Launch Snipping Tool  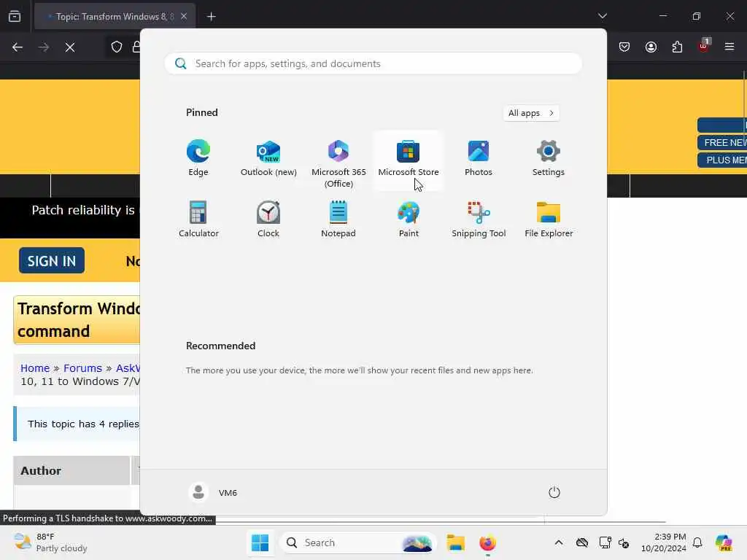coord(479,220)
